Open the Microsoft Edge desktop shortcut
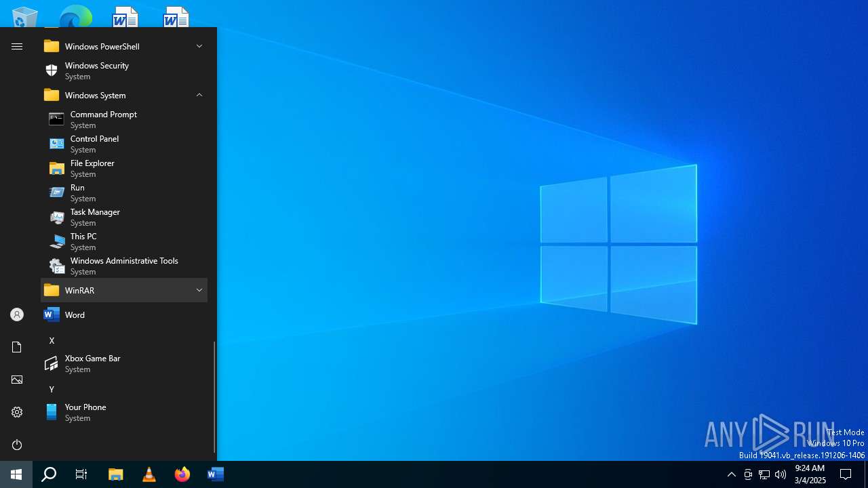This screenshot has width=868, height=488. point(75,16)
